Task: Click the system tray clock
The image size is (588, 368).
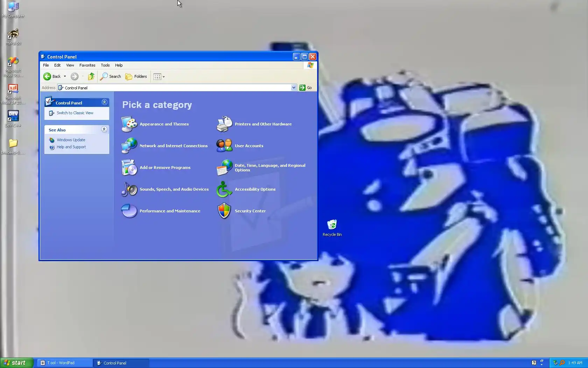Action: (575, 363)
